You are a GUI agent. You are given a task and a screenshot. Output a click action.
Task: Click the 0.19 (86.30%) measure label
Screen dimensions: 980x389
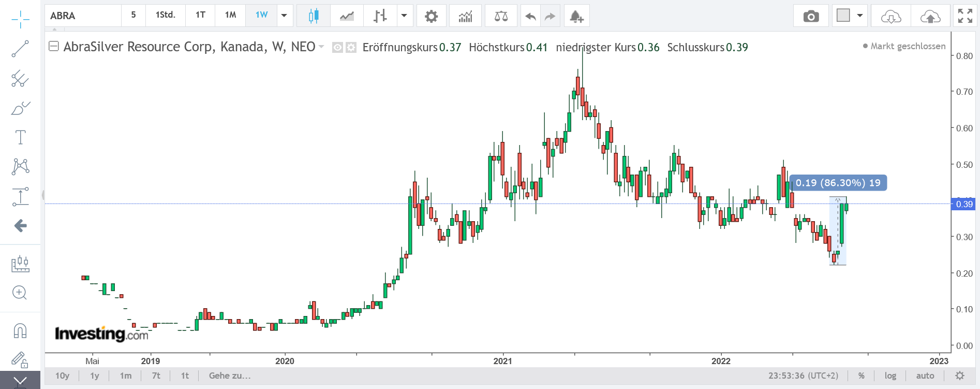838,183
